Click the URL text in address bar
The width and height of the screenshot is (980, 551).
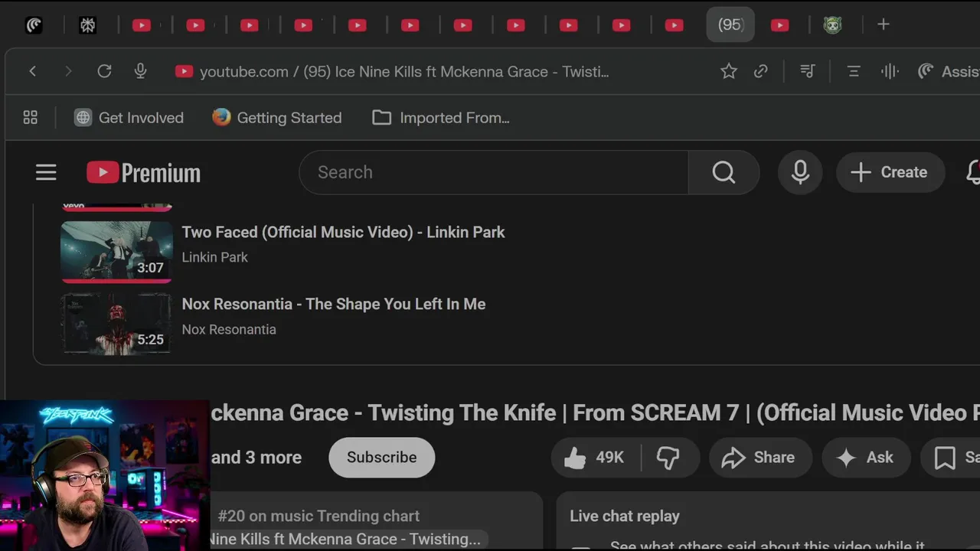[404, 71]
